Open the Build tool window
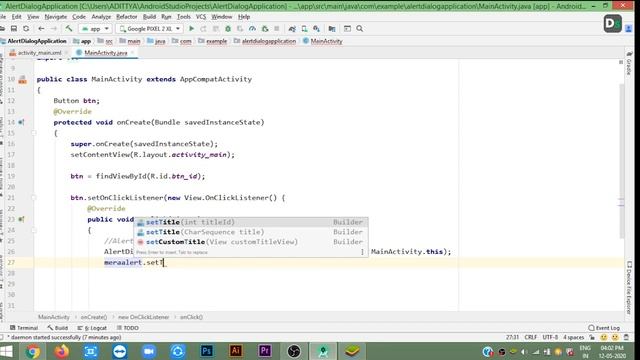Image resolution: width=640 pixels, height=360 pixels. point(58,328)
